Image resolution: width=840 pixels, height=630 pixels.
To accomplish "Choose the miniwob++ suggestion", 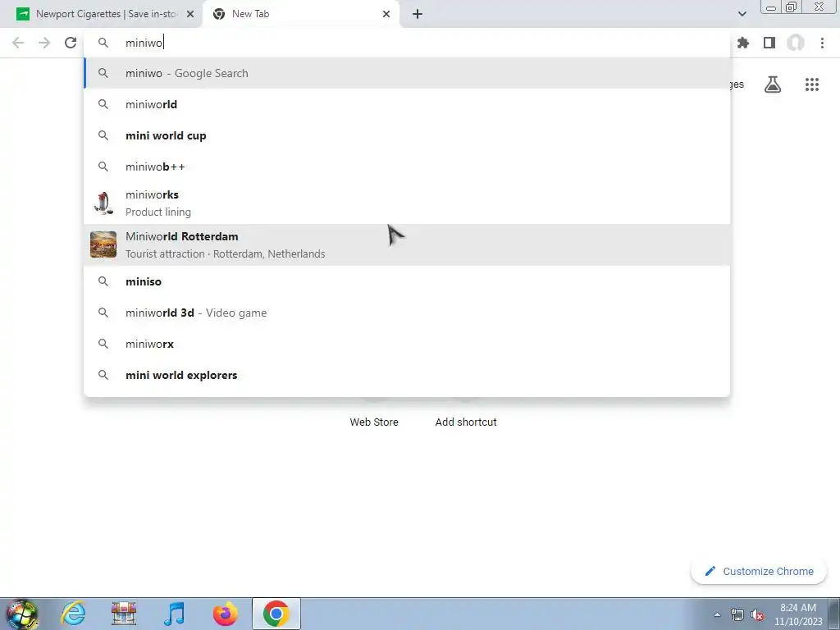I will coord(407,167).
